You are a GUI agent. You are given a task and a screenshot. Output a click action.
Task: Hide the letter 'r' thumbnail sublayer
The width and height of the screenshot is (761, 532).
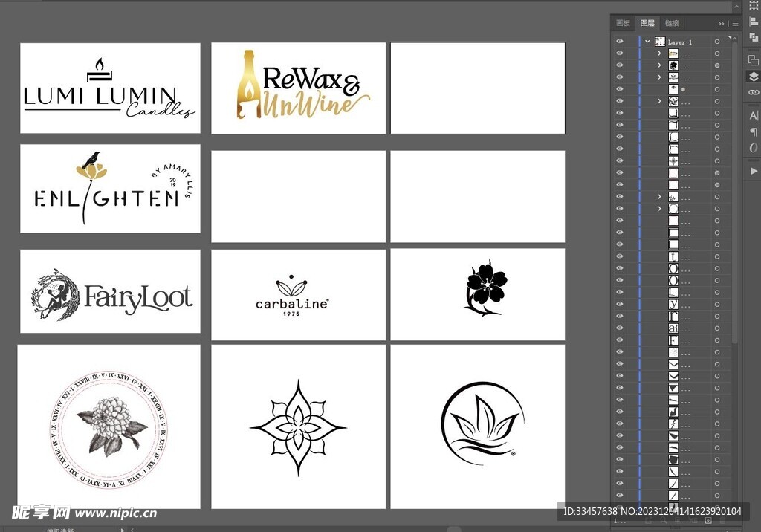619,316
